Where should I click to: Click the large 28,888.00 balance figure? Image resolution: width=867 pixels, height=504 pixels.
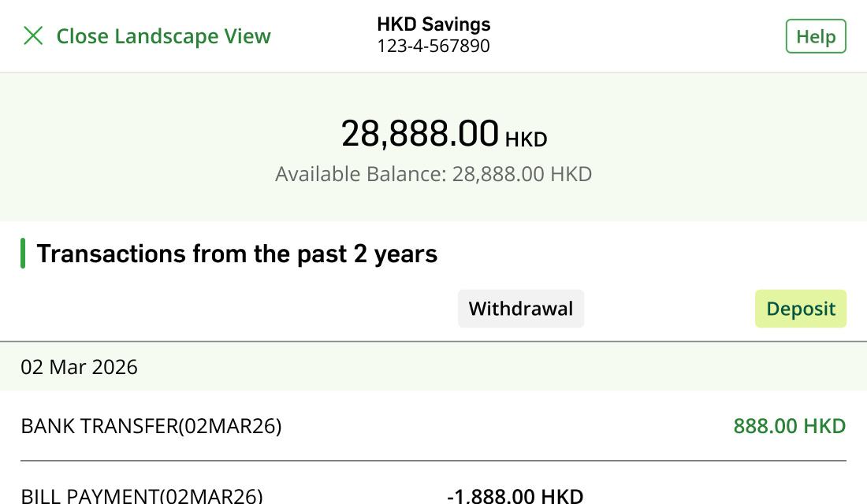[x=420, y=135]
